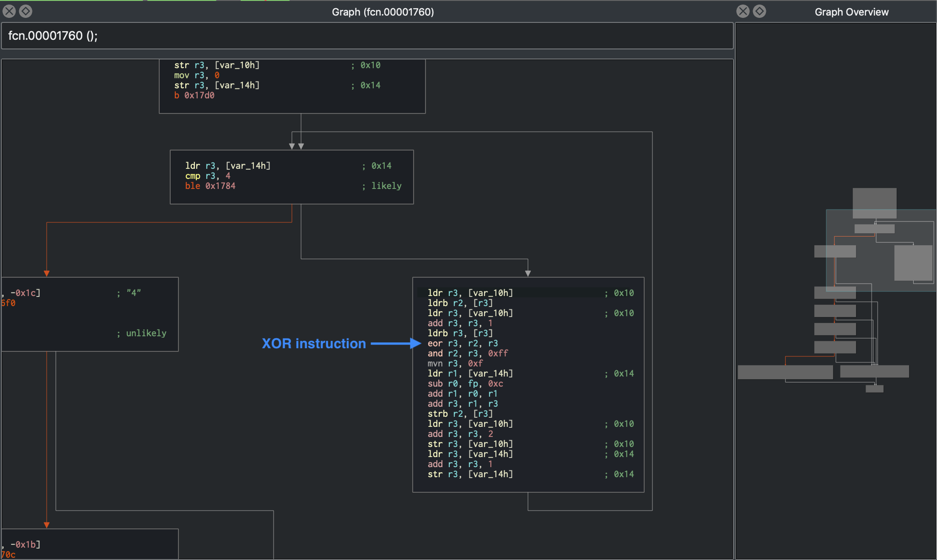Follow the ble 0x1784 branch address
937x560 pixels.
click(x=220, y=186)
